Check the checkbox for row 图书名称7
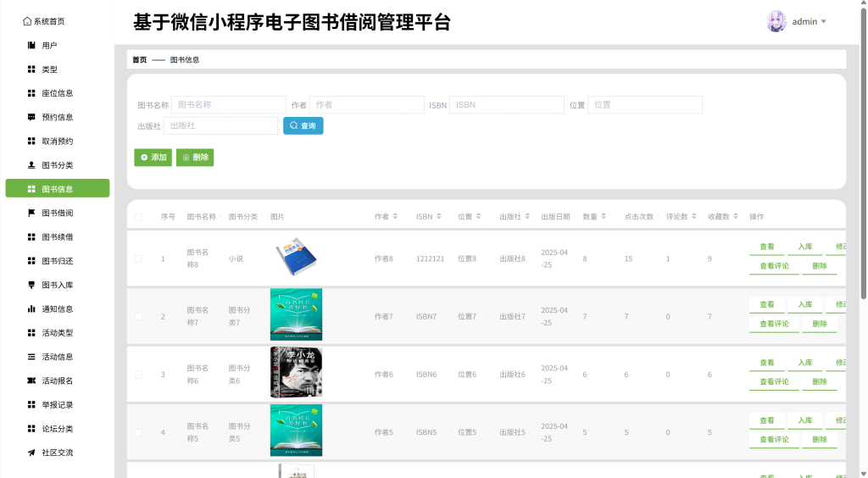The width and height of the screenshot is (868, 478). coord(138,316)
